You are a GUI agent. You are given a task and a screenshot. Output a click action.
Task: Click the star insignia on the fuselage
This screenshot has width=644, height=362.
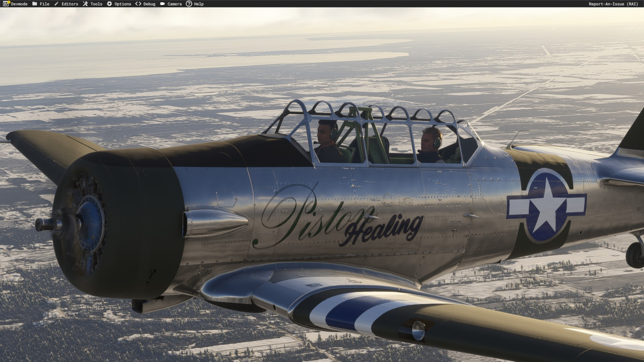[x=546, y=206]
